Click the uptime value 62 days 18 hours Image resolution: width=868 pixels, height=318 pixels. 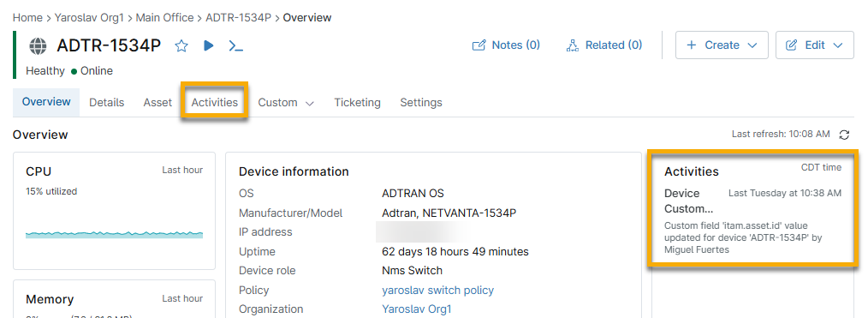pos(455,251)
